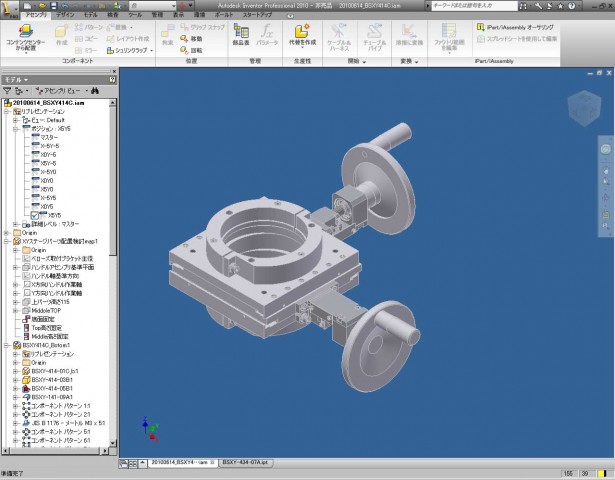Collapse the リプレゼンテーション node
Image resolution: width=615 pixels, height=480 pixels.
(x=7, y=112)
